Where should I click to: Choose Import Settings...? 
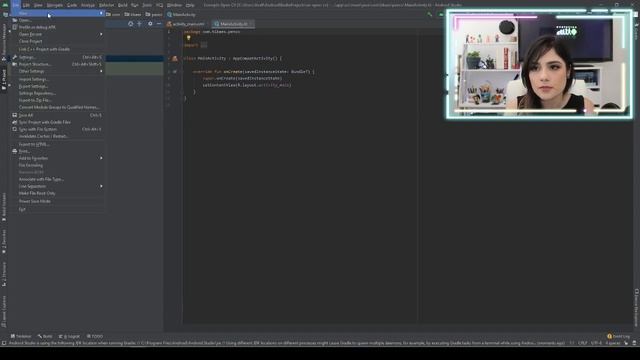point(58,79)
